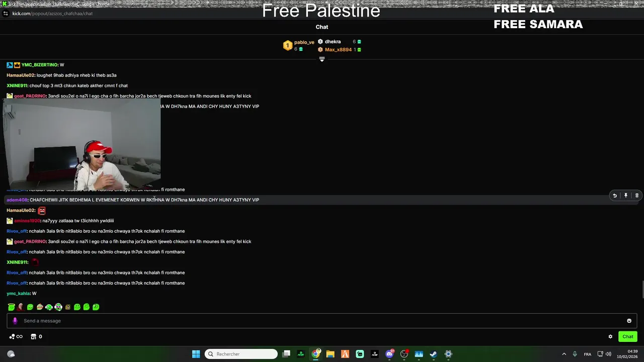
Task: Click the Rechercher taskbar search box
Action: coord(242,354)
